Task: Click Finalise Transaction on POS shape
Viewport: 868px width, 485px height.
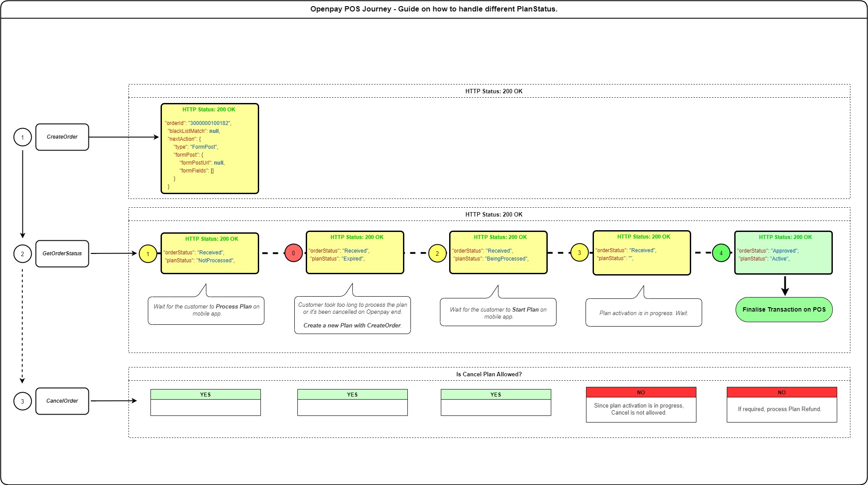Action: click(x=784, y=309)
